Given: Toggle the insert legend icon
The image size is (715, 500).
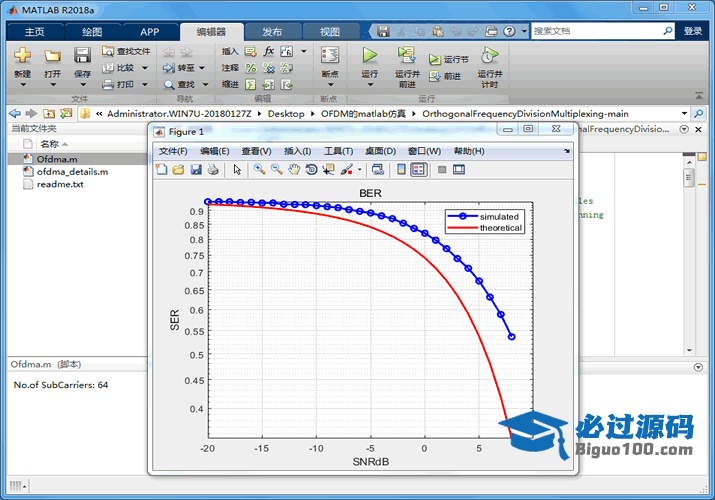Looking at the screenshot, I should tap(419, 170).
